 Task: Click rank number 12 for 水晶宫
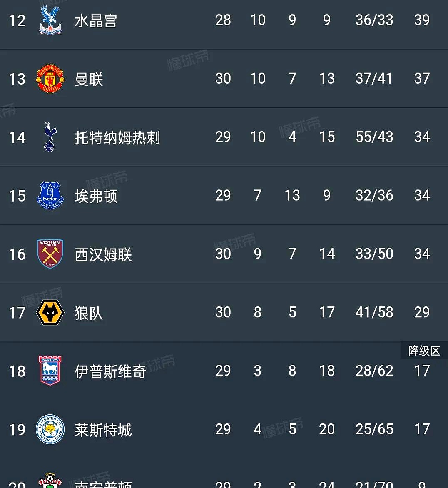[17, 20]
